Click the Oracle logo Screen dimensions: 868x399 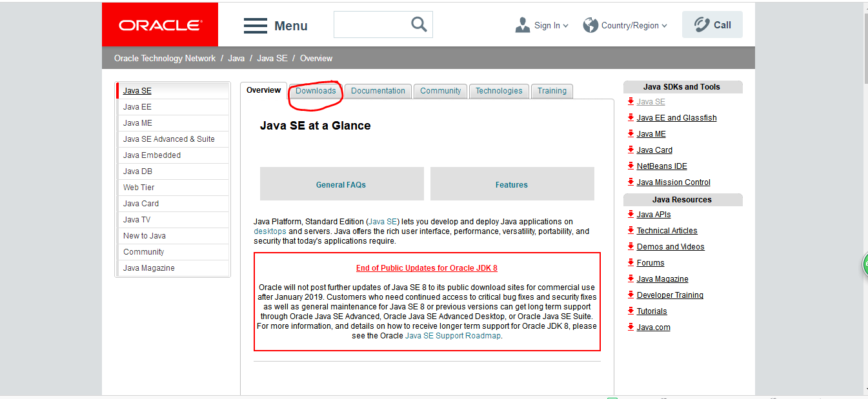(160, 25)
